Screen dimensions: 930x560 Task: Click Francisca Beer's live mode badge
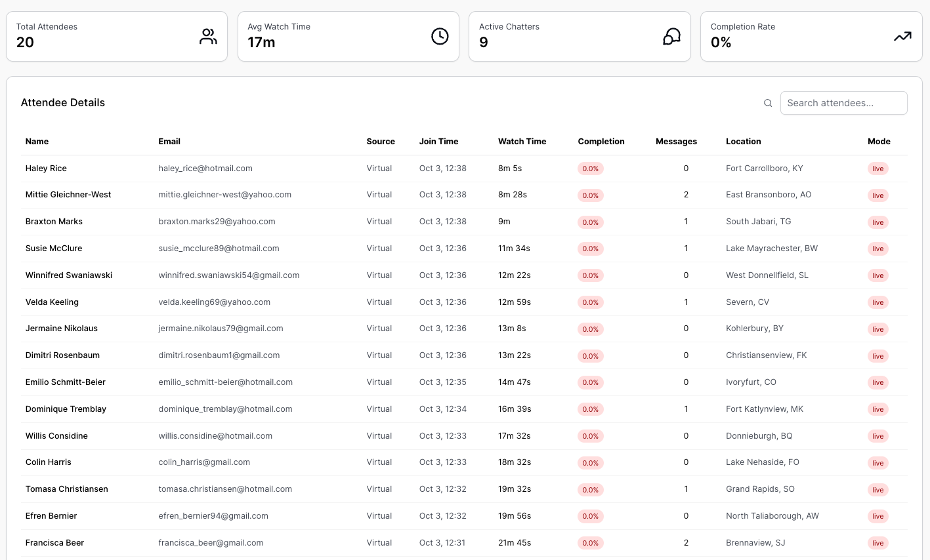(x=877, y=543)
